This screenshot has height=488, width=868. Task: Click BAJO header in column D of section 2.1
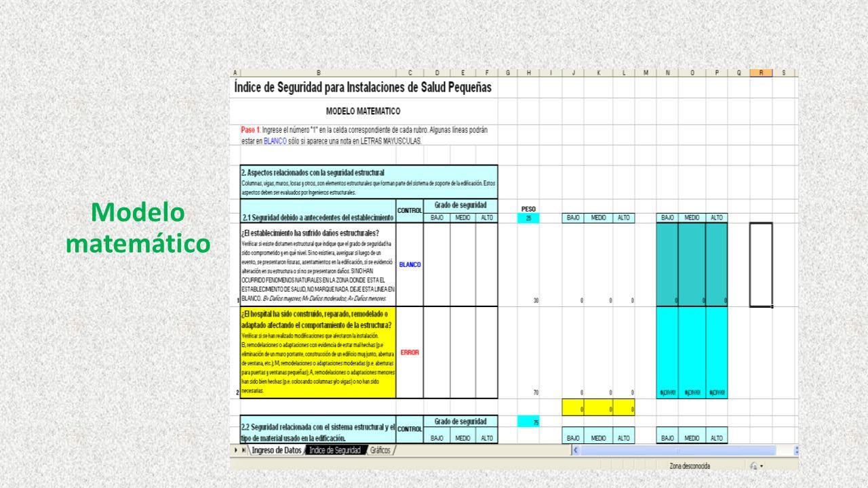(437, 218)
